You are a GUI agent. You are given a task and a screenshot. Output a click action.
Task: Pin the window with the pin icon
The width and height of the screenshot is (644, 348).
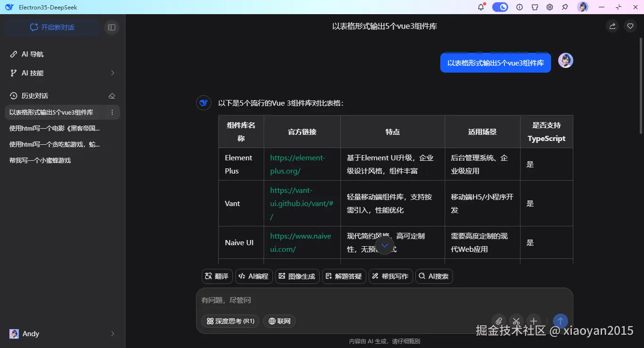tap(564, 7)
